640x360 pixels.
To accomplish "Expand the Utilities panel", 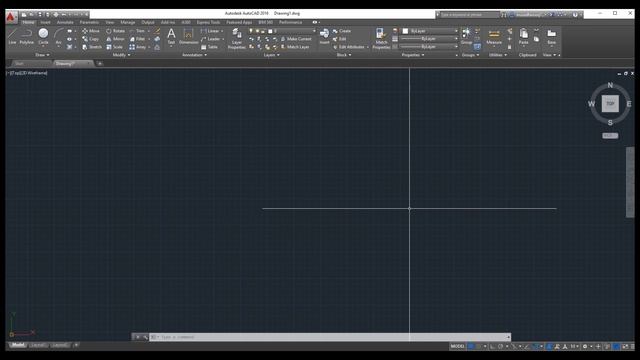I will coord(498,55).
